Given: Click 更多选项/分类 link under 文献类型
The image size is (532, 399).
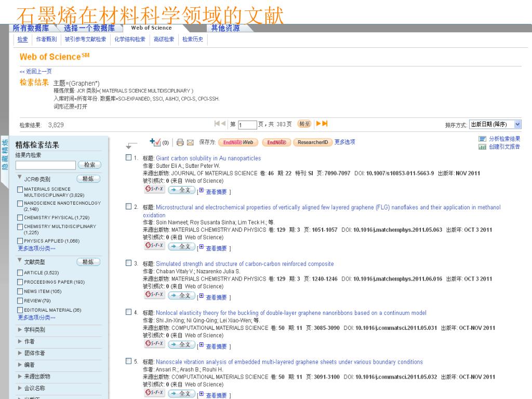Looking at the screenshot, I should (x=37, y=317).
